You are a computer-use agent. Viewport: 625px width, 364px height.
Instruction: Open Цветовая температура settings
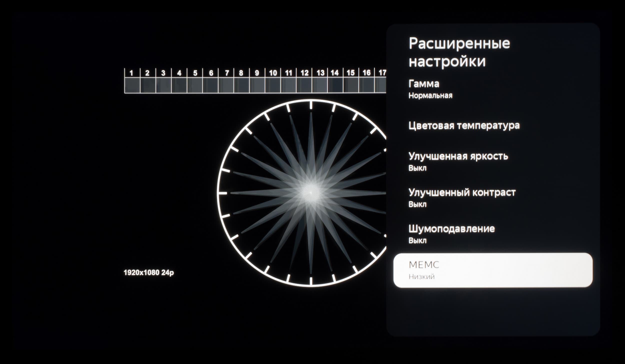492,125
